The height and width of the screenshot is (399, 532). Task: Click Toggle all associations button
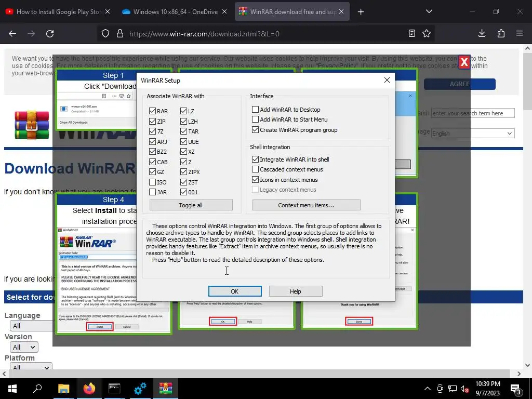click(191, 205)
